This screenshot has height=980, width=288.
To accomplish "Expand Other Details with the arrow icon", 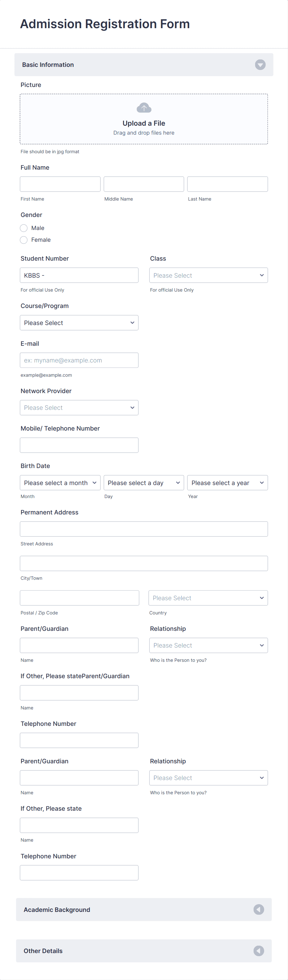I will point(259,950).
